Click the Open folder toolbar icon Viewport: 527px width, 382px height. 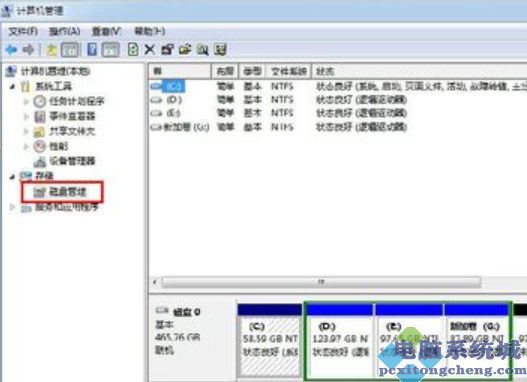point(185,50)
